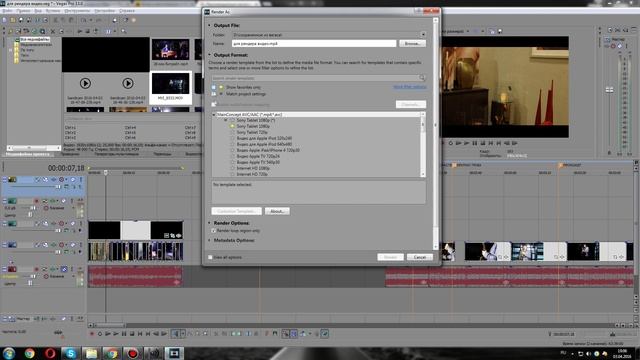Cancel the Render As dialog
The image size is (640, 360).
420,257
